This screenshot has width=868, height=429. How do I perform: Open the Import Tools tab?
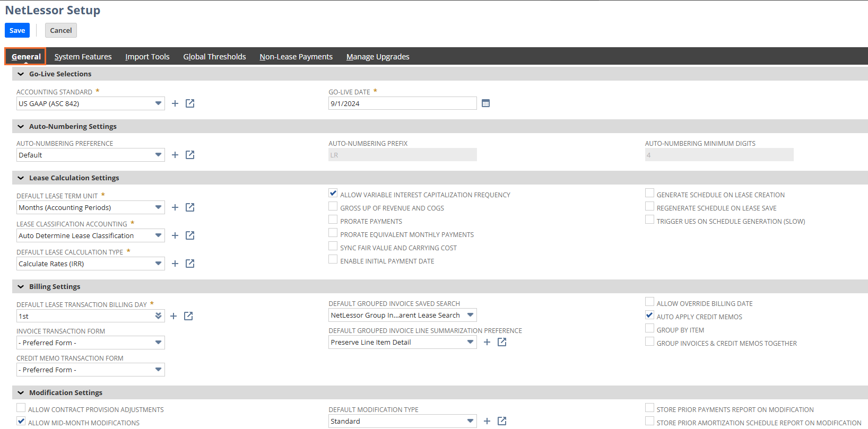147,57
